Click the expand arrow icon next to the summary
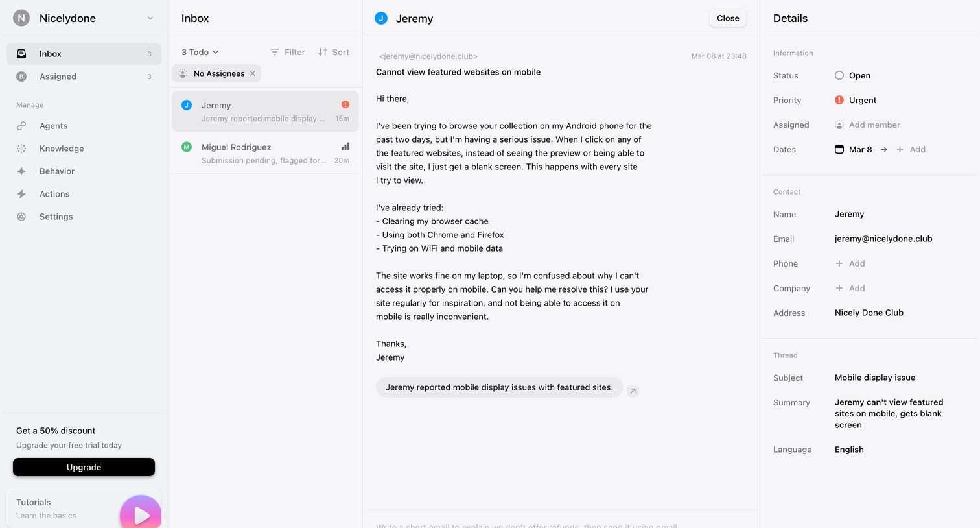This screenshot has height=528, width=980. pyautogui.click(x=633, y=391)
